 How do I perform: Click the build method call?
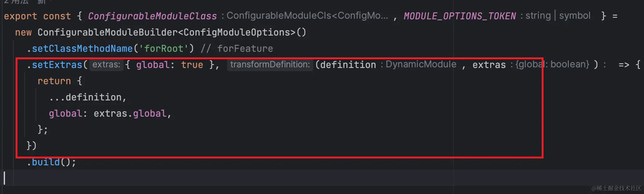46,162
